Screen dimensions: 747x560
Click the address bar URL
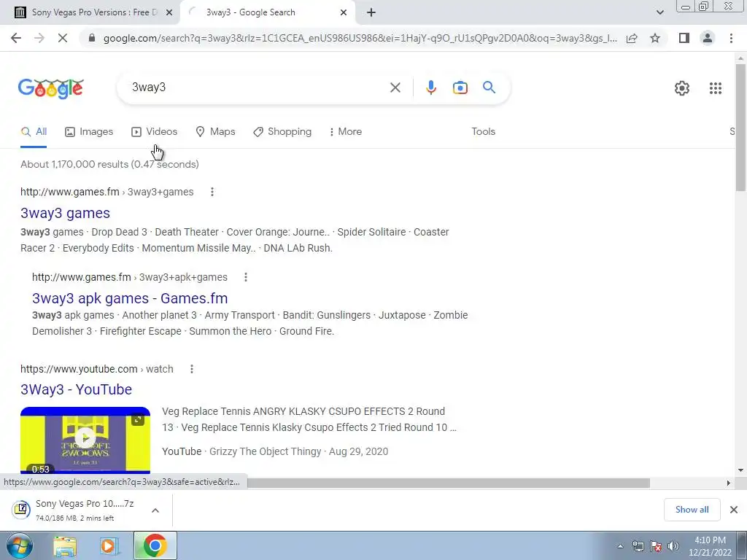(x=360, y=38)
